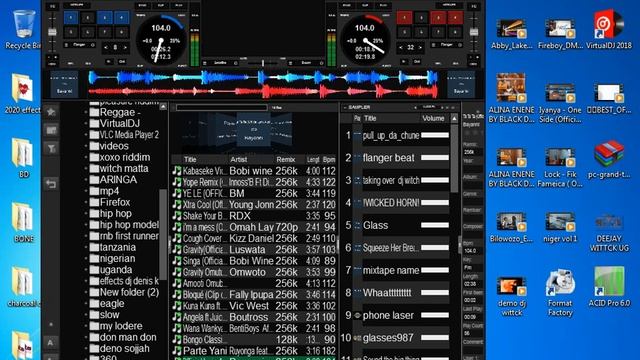Expand the VirtualDJ folder in the tree

click(x=86, y=123)
